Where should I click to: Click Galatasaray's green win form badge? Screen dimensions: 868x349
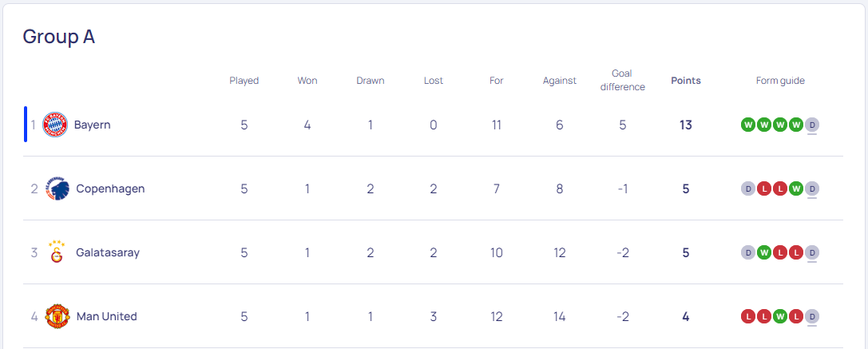click(764, 252)
